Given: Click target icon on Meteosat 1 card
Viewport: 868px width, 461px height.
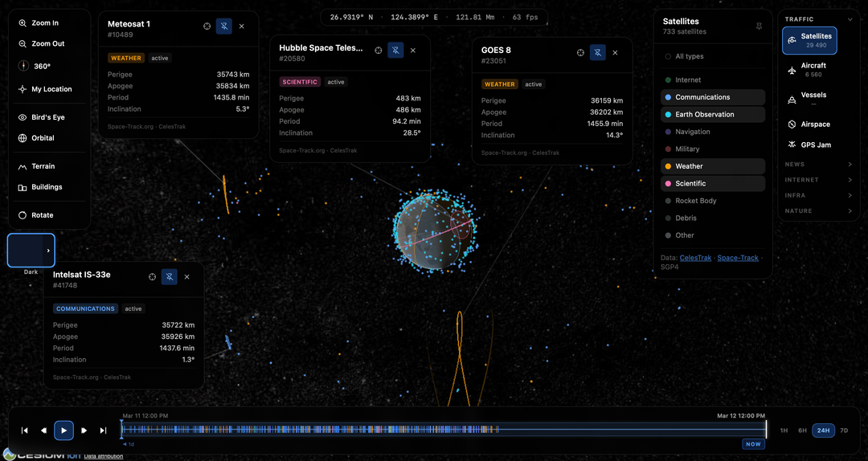Looking at the screenshot, I should pos(207,26).
